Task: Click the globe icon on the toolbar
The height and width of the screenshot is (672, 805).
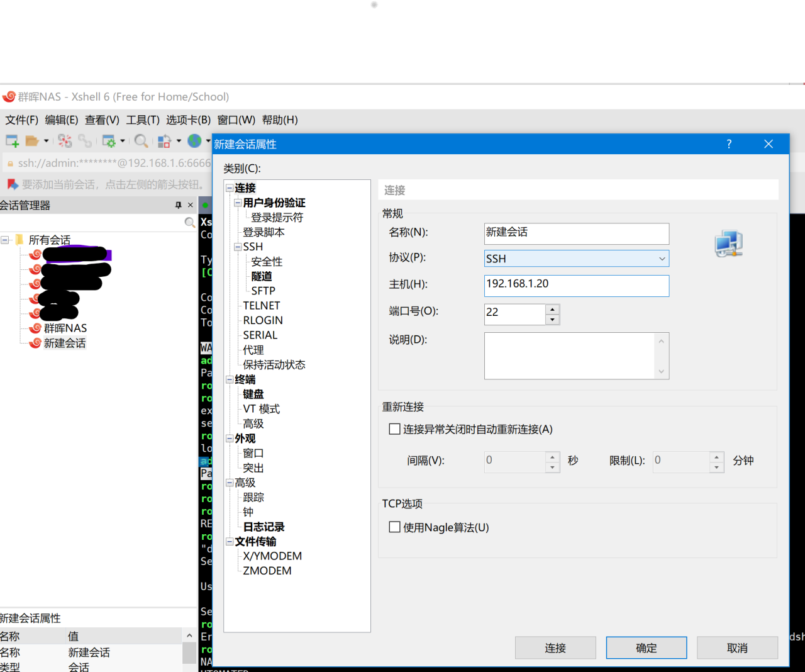Action: pyautogui.click(x=195, y=141)
